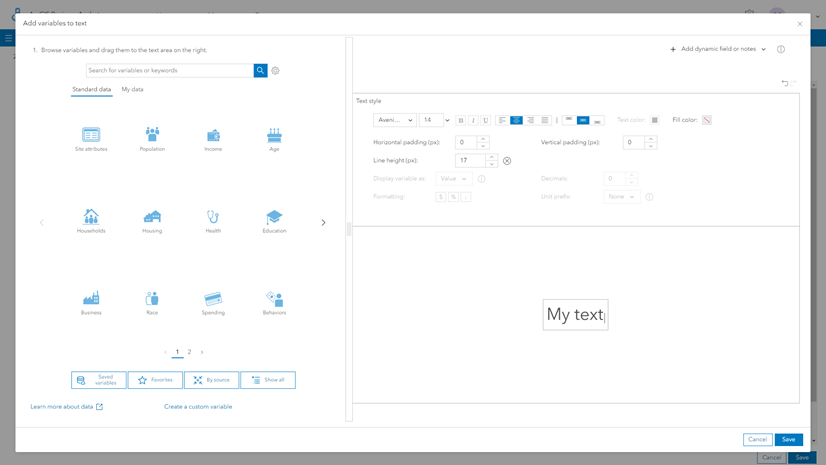
Task: Open the Population category
Action: (x=152, y=139)
